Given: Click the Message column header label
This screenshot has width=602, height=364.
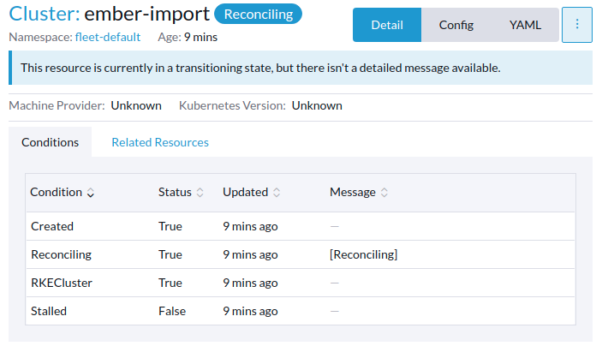Looking at the screenshot, I should coord(353,192).
